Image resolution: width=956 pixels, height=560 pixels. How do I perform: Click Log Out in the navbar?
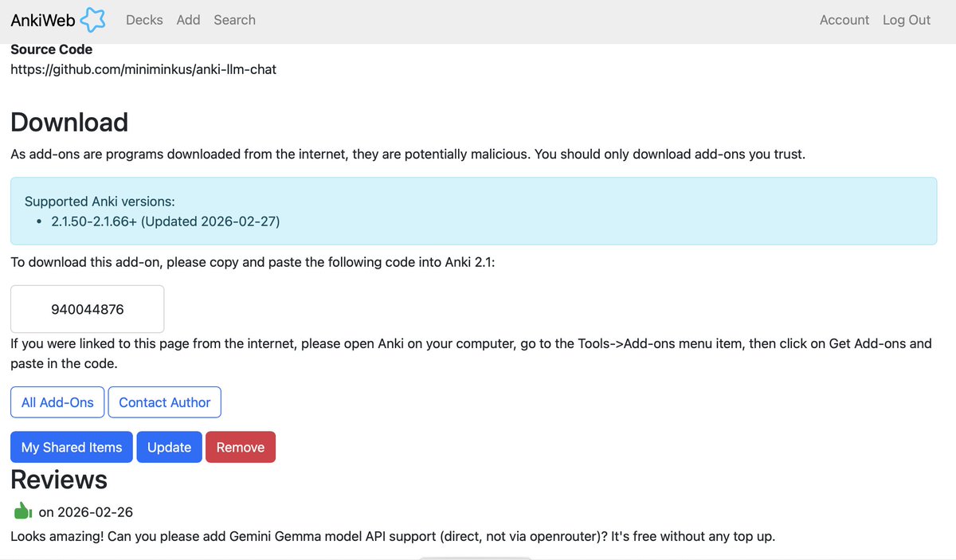[906, 20]
